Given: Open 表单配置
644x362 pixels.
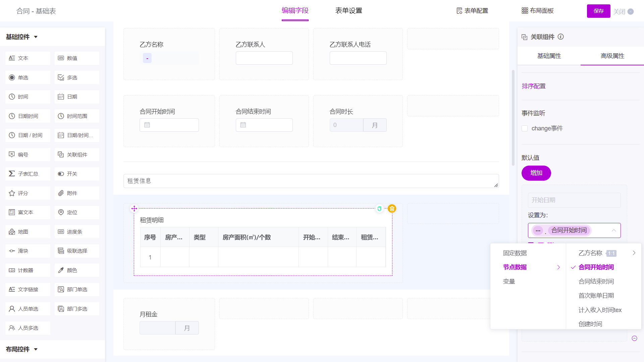Looking at the screenshot, I should [x=472, y=11].
